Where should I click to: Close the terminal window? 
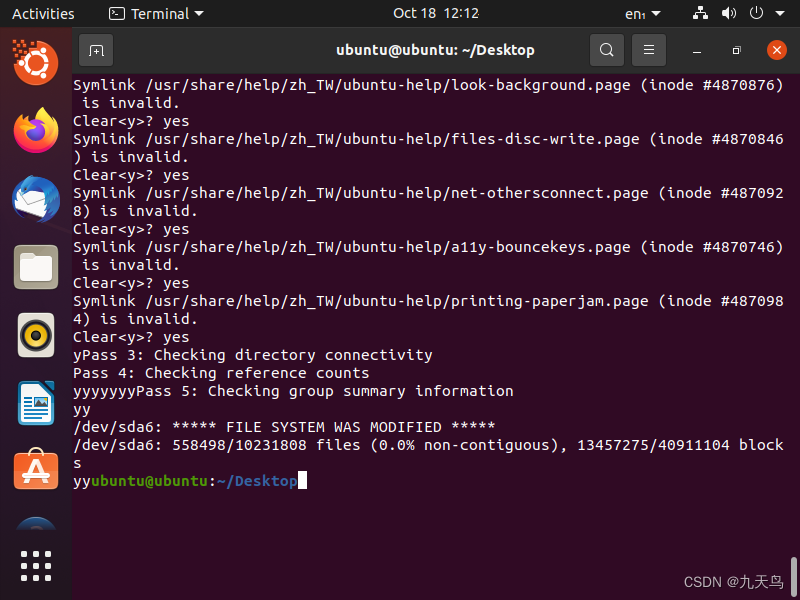[x=777, y=50]
